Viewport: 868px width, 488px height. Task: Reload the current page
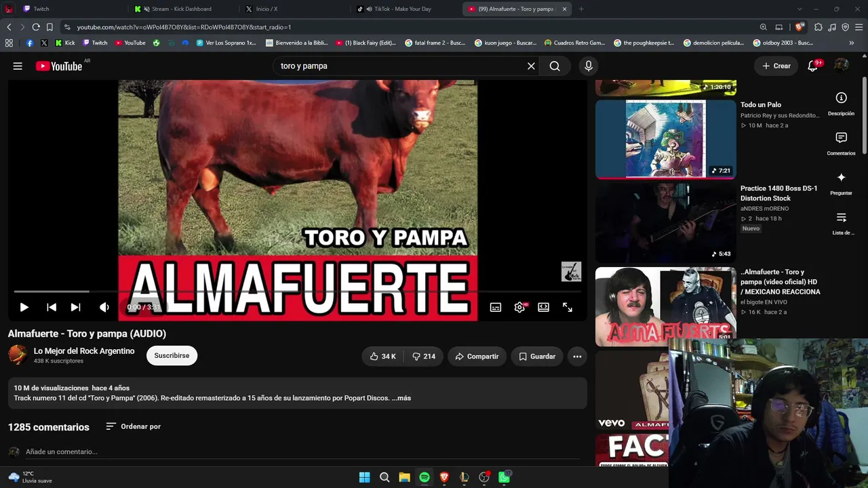tap(36, 27)
